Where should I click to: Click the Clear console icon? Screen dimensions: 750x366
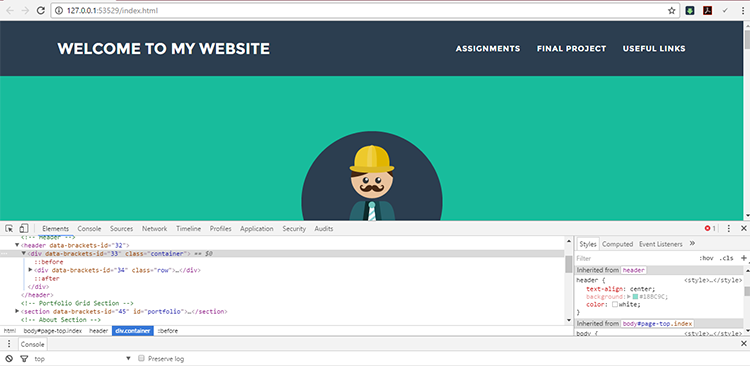(x=9, y=358)
